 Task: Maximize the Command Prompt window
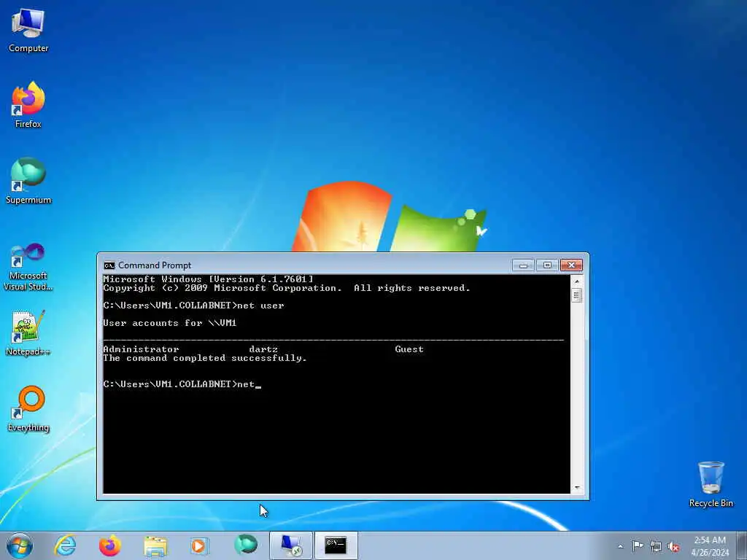[x=547, y=265]
